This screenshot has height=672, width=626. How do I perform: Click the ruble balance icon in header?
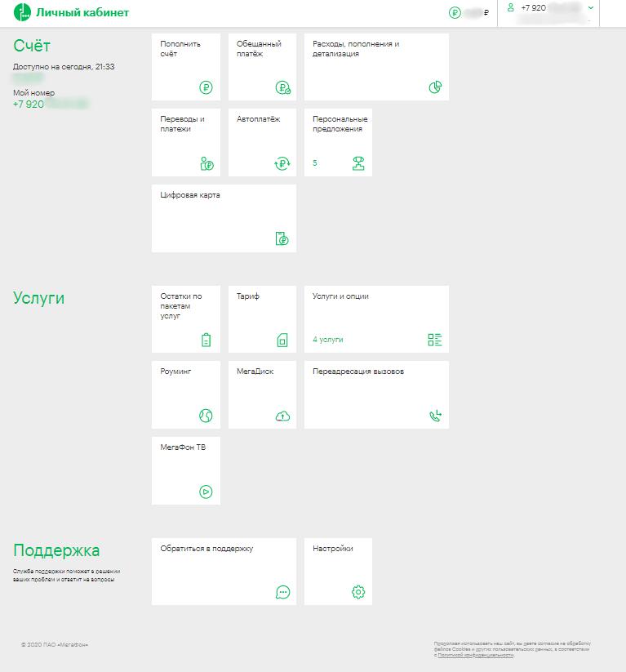coord(455,13)
